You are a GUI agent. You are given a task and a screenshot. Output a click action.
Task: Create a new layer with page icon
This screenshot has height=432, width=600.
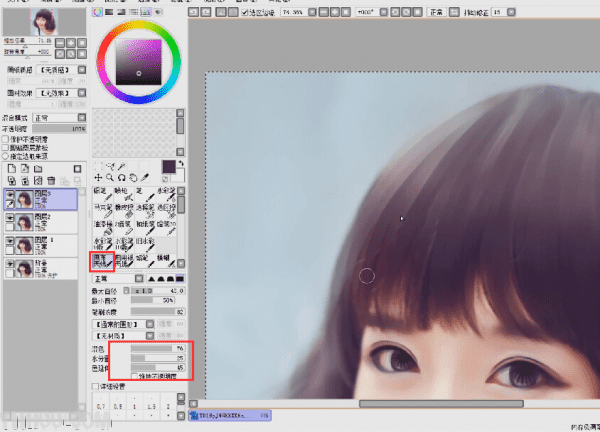pyautogui.click(x=12, y=169)
